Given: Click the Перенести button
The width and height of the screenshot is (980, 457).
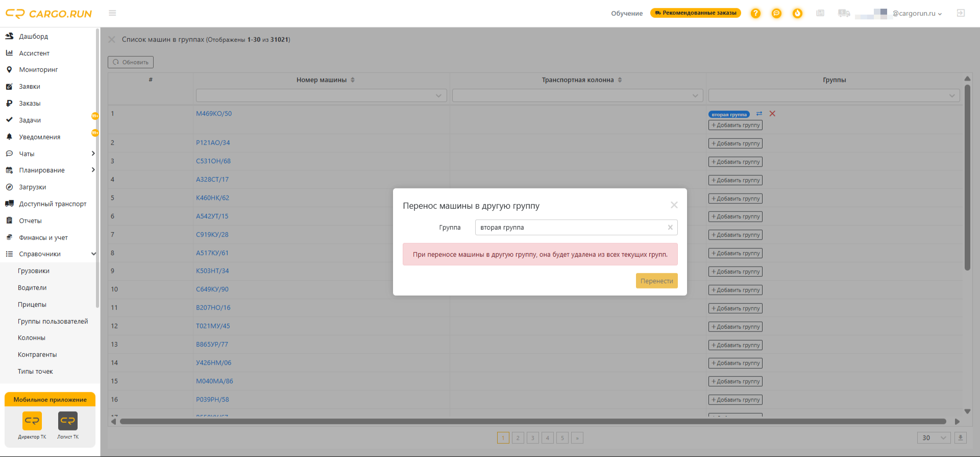Looking at the screenshot, I should click(656, 281).
